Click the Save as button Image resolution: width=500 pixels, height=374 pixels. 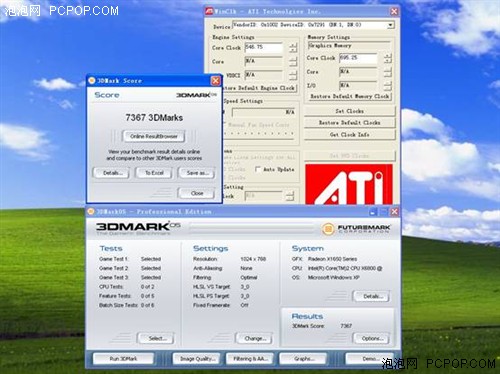point(197,173)
